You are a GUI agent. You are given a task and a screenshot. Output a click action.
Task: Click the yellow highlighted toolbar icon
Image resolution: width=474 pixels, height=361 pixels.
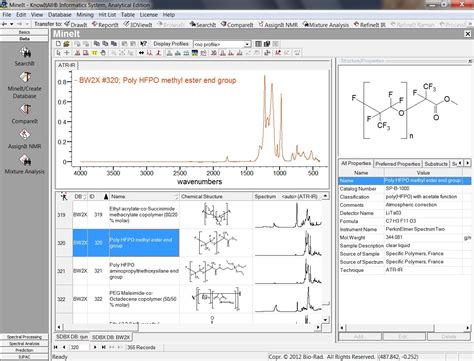(x=94, y=53)
